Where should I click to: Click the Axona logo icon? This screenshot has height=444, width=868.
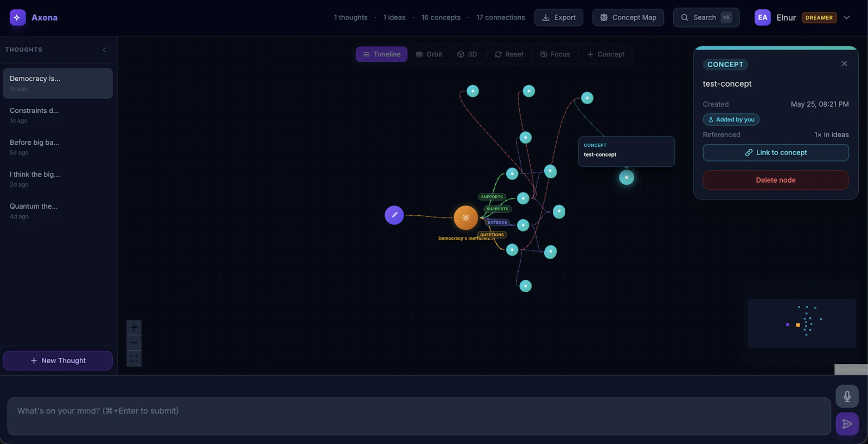[17, 17]
